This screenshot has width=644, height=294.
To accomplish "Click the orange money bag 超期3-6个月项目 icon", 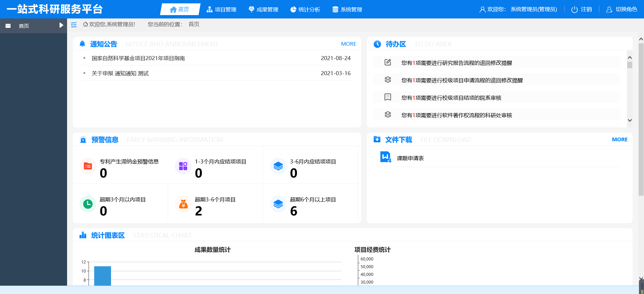I will (x=183, y=204).
